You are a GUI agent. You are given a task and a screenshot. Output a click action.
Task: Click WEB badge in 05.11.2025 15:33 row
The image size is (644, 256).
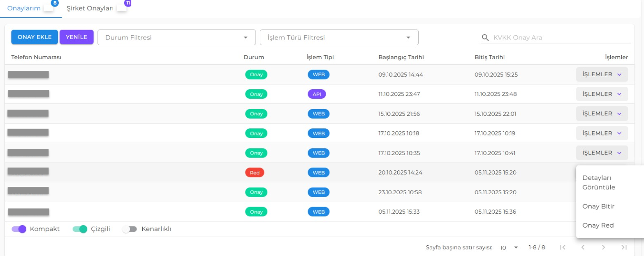319,212
